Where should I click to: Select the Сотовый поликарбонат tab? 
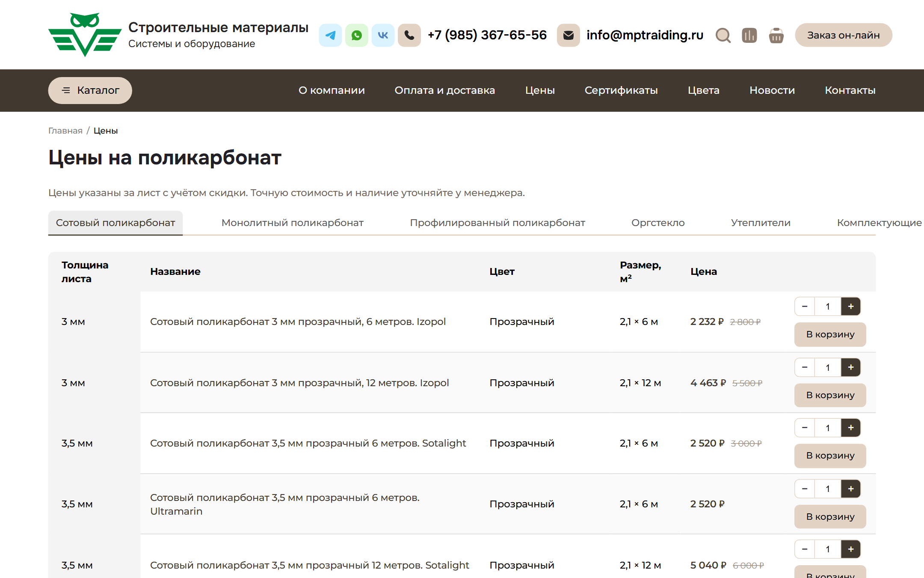tap(115, 223)
